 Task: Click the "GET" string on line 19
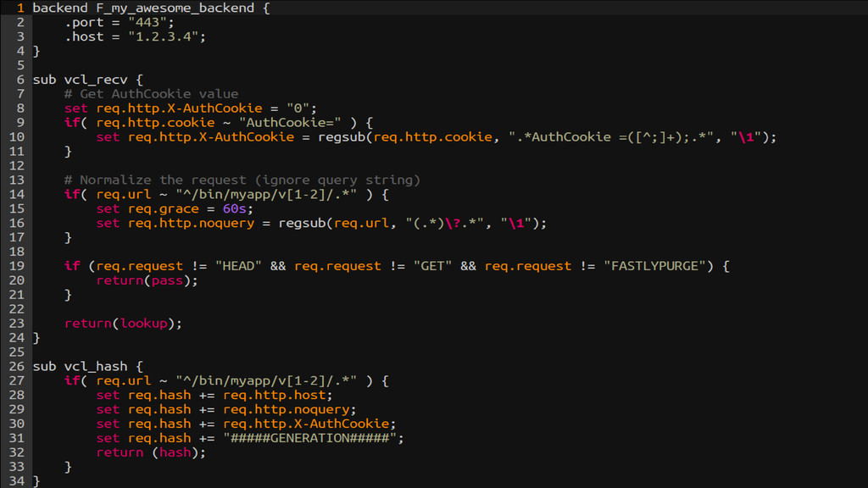432,266
